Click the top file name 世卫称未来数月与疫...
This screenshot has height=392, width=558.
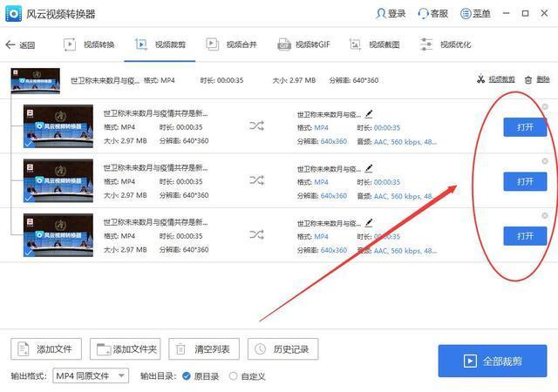pos(105,80)
